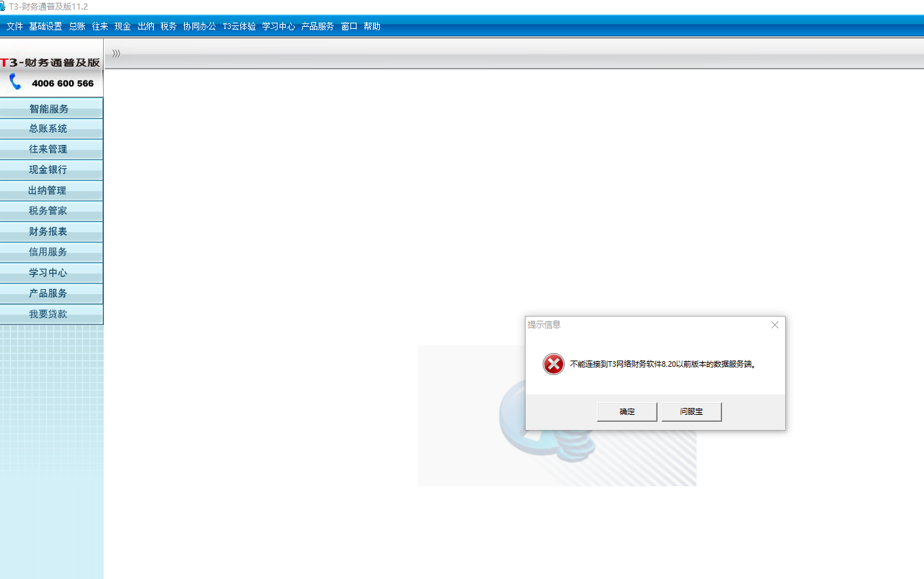Image resolution: width=924 pixels, height=579 pixels.
Task: Open the 税务 menu
Action: coord(168,27)
